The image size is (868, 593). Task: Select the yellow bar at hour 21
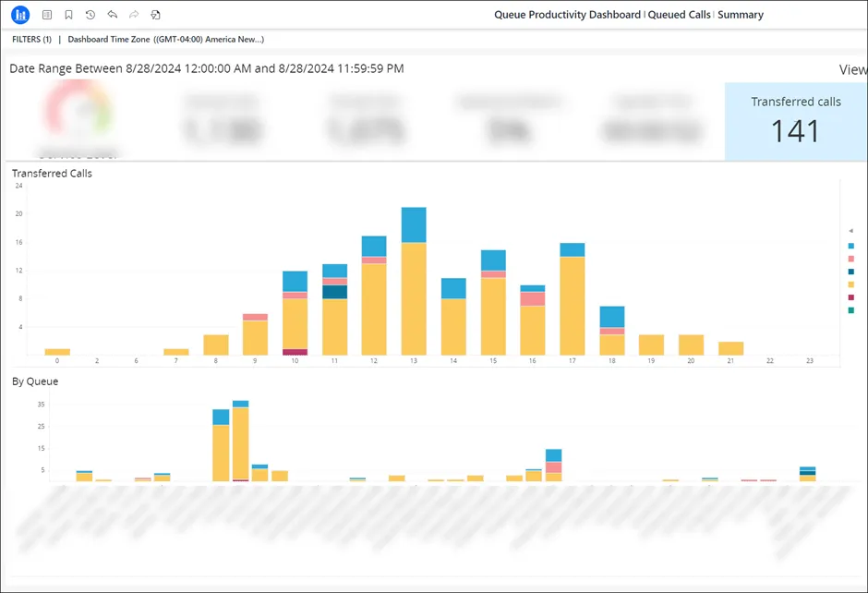pos(730,348)
